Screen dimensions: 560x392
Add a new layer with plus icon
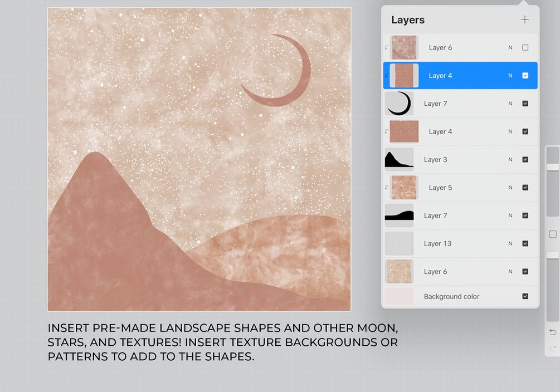click(x=525, y=19)
